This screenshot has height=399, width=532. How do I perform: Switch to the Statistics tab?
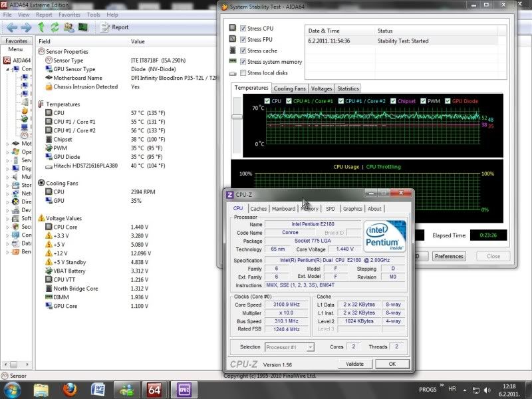pos(348,88)
